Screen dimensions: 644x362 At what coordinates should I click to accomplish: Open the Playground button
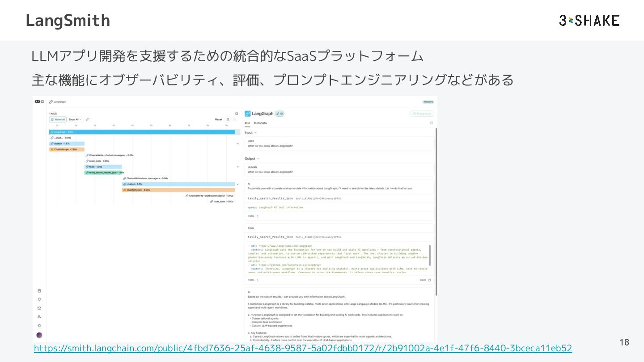click(422, 114)
